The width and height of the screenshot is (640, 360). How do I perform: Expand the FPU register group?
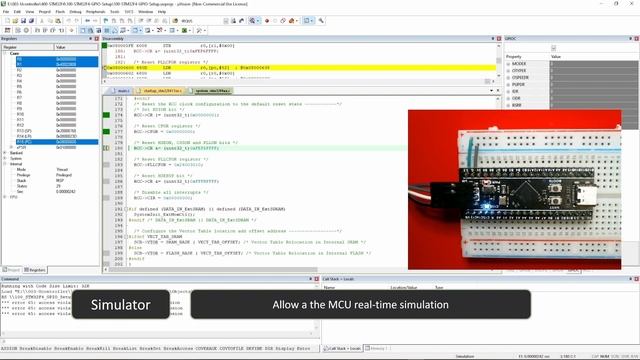point(5,197)
